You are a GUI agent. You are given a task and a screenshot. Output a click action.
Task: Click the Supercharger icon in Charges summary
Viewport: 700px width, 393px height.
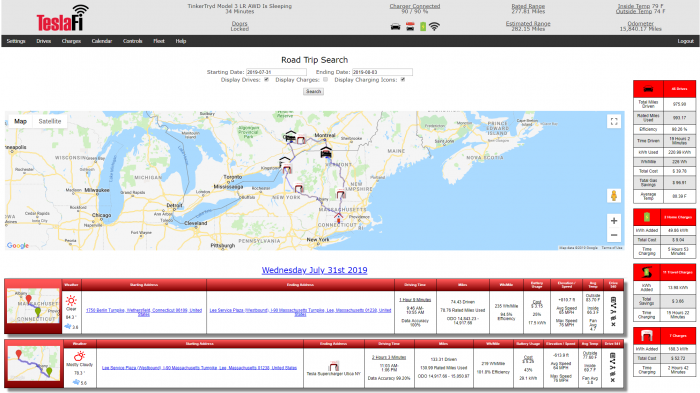point(647,335)
